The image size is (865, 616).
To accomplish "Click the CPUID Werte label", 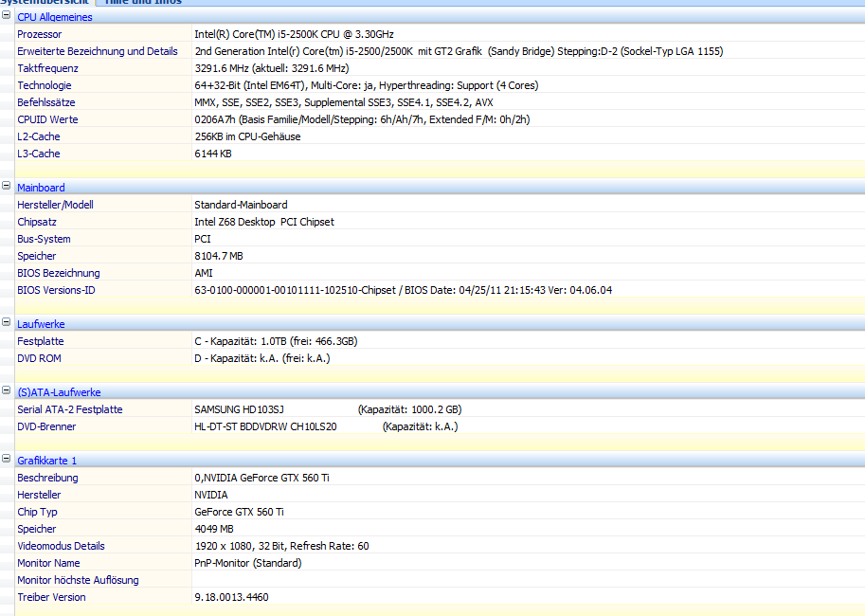I will click(47, 119).
